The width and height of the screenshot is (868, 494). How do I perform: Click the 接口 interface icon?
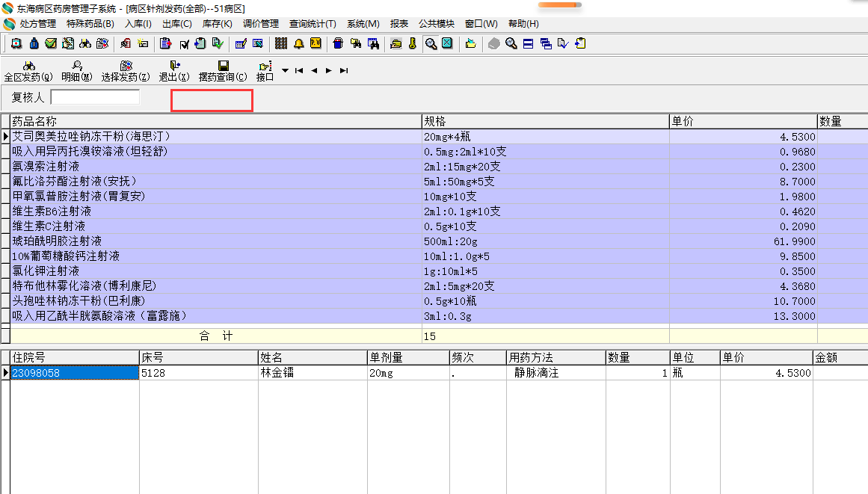tap(265, 66)
